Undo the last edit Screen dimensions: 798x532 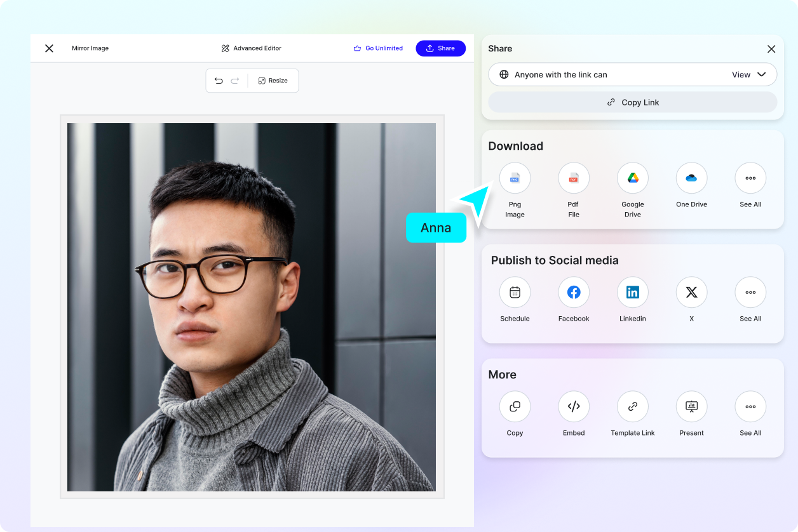coord(219,81)
